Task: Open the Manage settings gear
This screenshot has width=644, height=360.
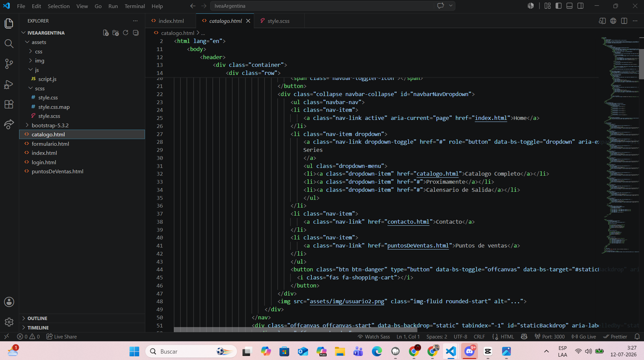Action: pos(9,322)
